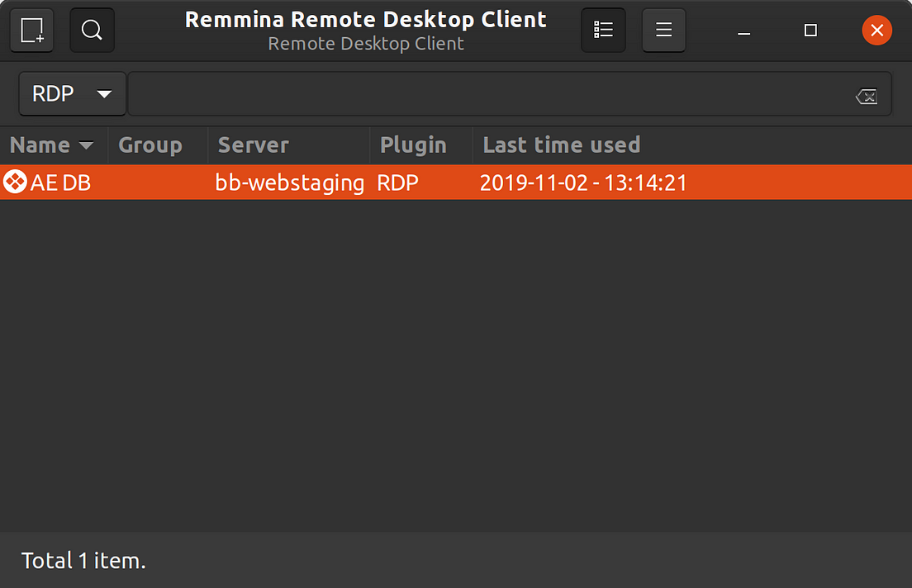
Task: Focus the quick connect server field
Action: 510,93
